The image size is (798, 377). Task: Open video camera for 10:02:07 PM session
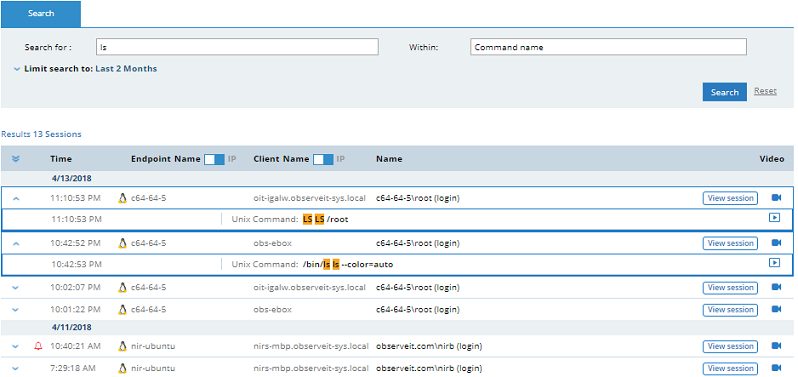point(776,287)
